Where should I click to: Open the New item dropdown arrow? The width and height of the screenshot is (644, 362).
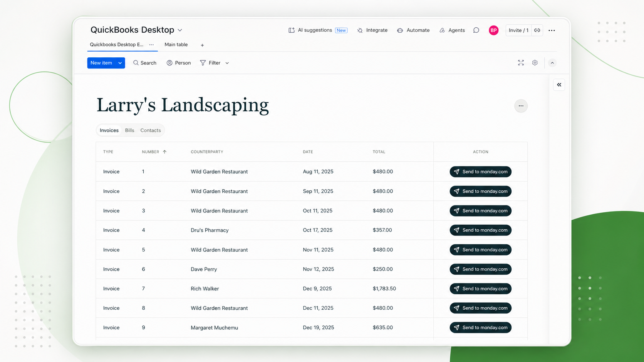pyautogui.click(x=120, y=63)
